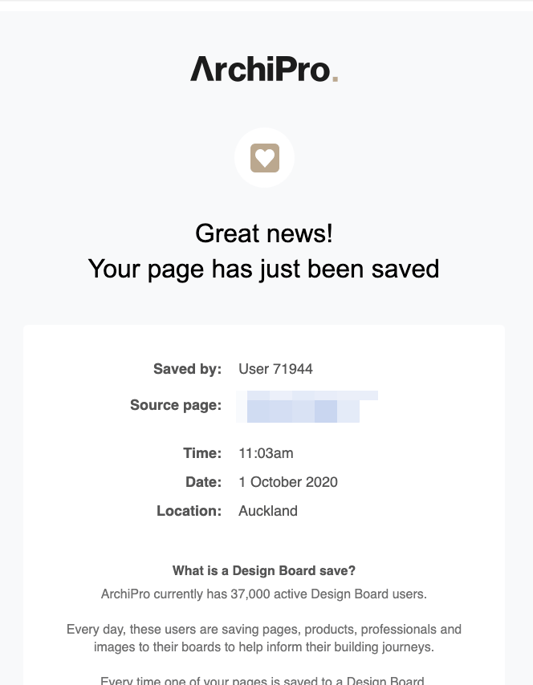Select the 'Great news!' headline

point(264,233)
